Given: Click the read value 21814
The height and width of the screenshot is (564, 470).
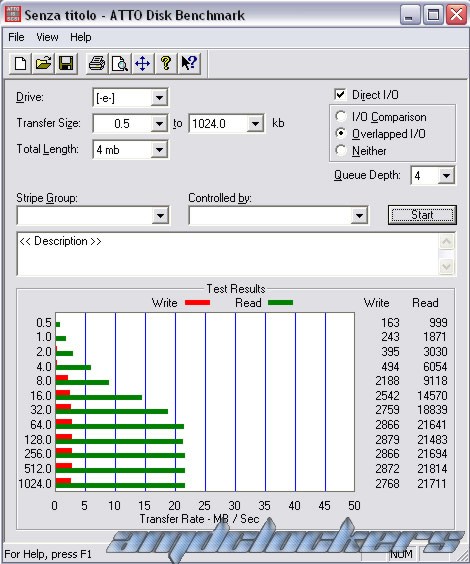Looking at the screenshot, I should pyautogui.click(x=432, y=469).
